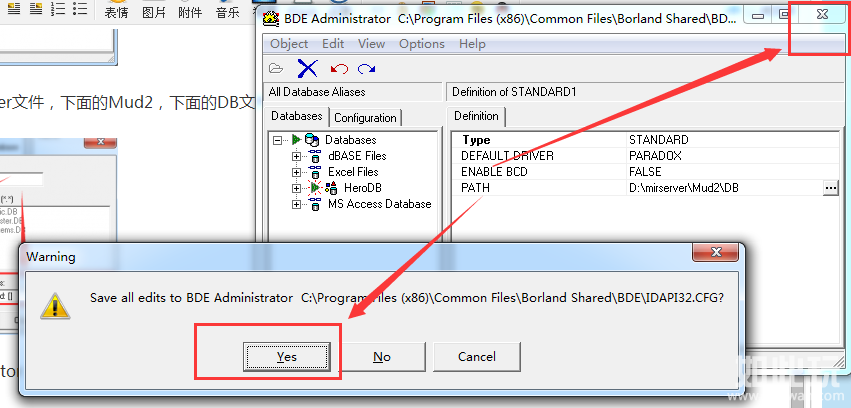
Task: Open the Object menu
Action: (289, 44)
